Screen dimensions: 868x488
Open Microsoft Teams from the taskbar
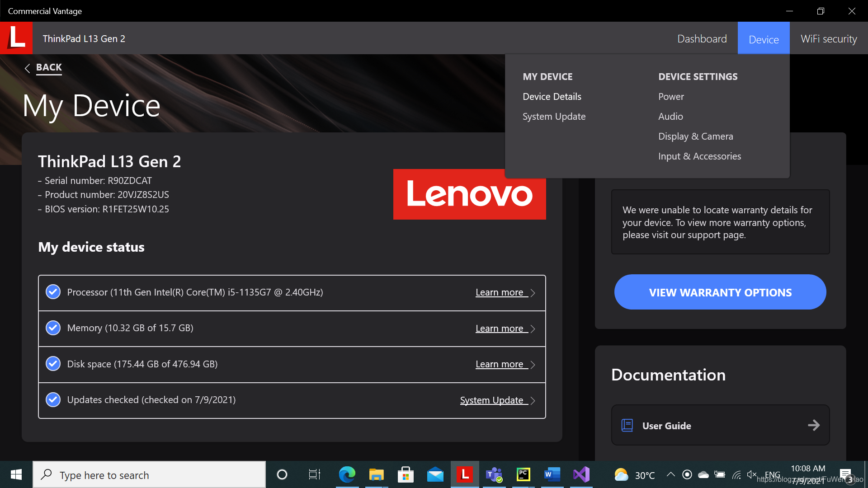(x=494, y=474)
